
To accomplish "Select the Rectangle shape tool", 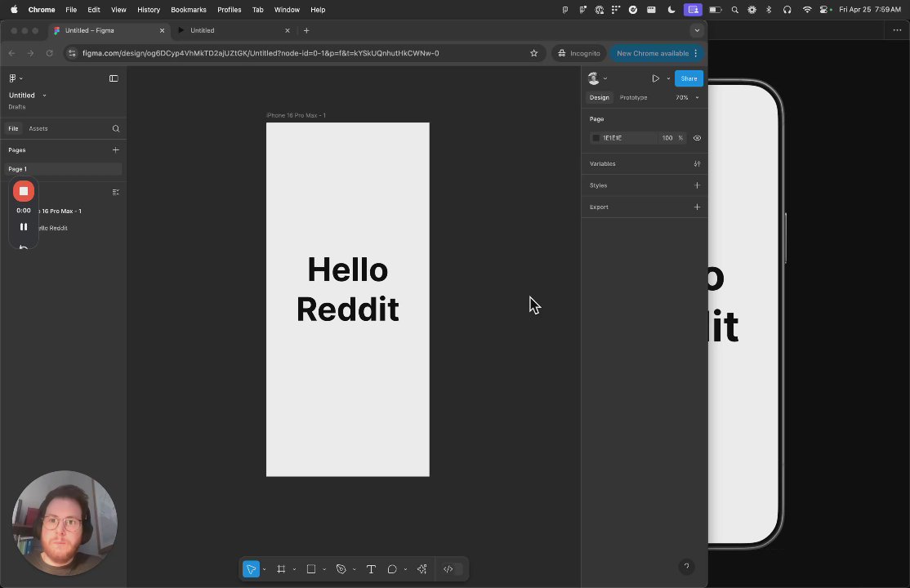I will (311, 569).
